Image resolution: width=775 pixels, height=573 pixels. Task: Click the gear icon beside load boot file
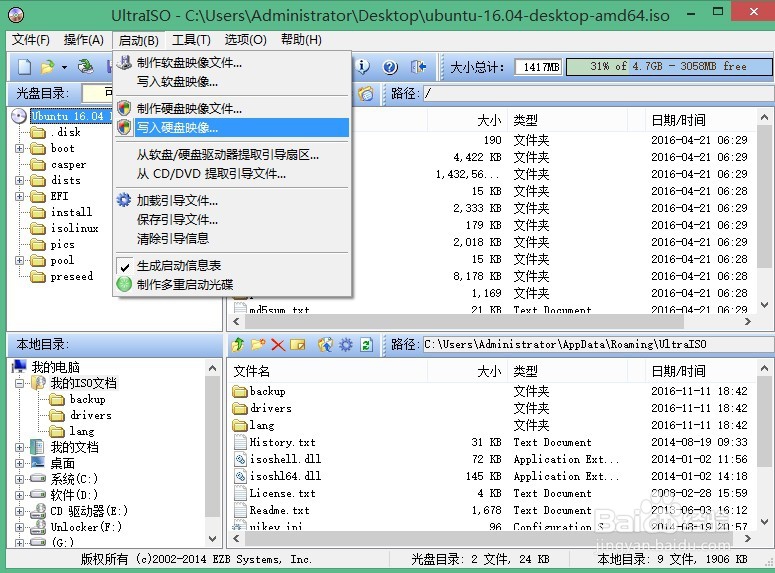pos(124,200)
